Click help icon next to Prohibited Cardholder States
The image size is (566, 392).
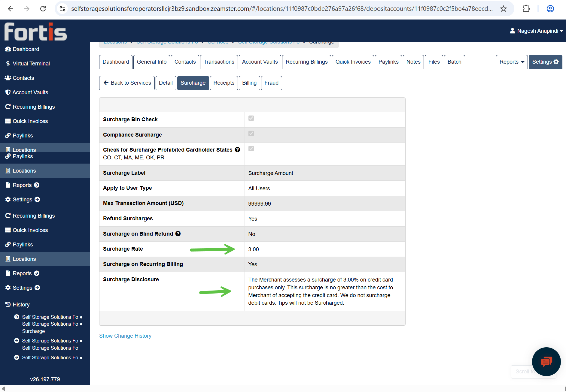click(x=237, y=149)
